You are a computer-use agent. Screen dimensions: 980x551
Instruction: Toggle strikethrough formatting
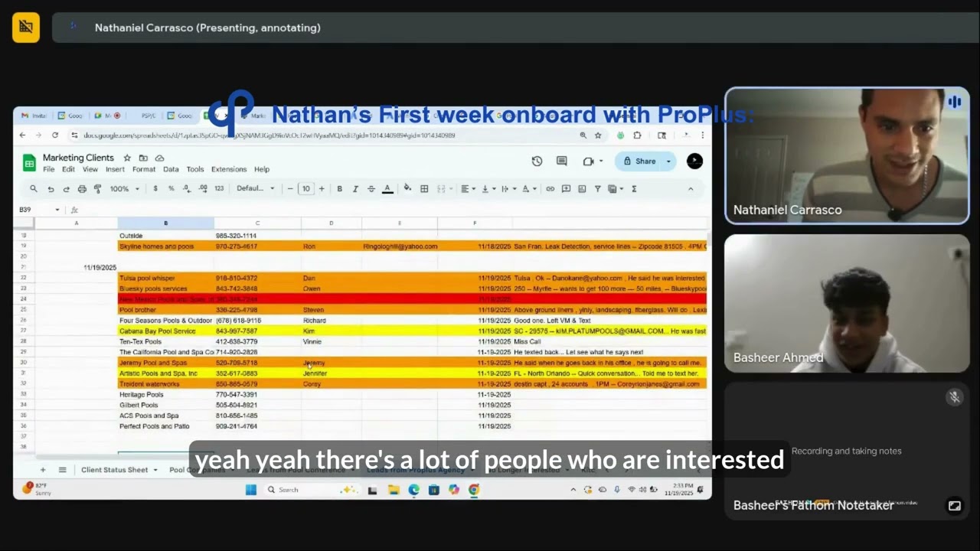(371, 189)
